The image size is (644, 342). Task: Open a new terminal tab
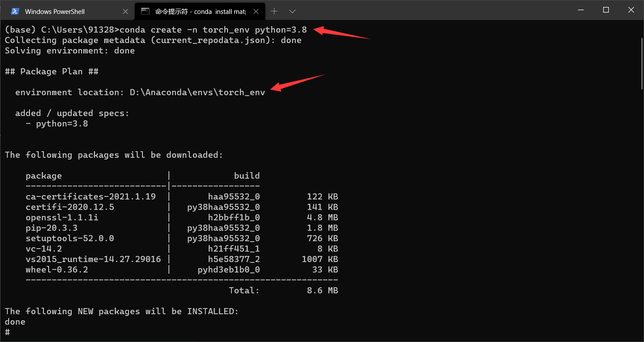tap(274, 11)
